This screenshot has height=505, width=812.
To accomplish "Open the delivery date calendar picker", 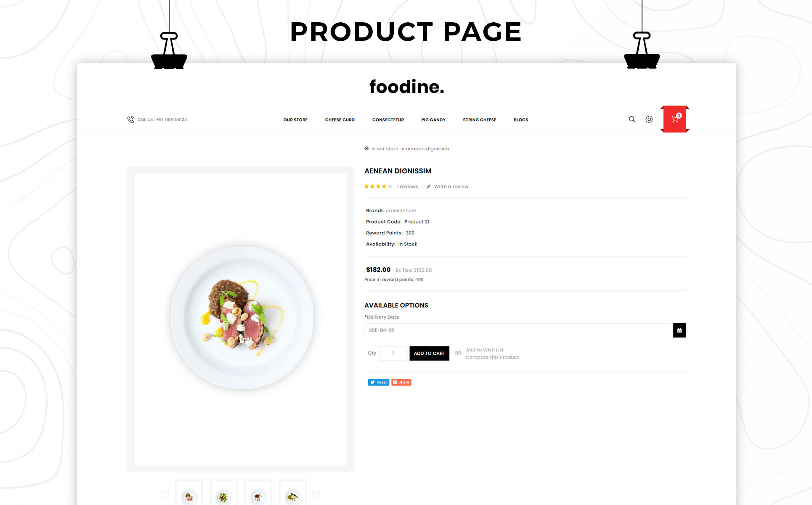I will [x=679, y=330].
